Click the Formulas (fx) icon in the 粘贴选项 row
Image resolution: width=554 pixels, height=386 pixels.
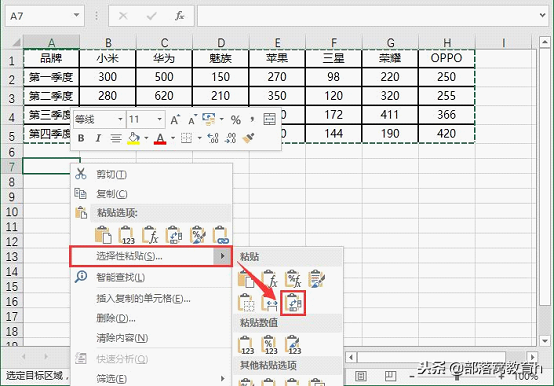151,235
